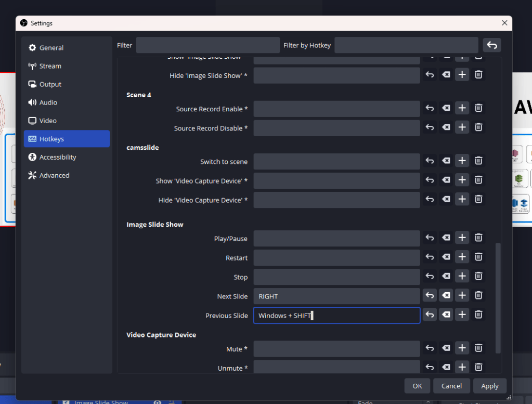This screenshot has width=532, height=404.
Task: Focus the Filter text field
Action: 207,45
